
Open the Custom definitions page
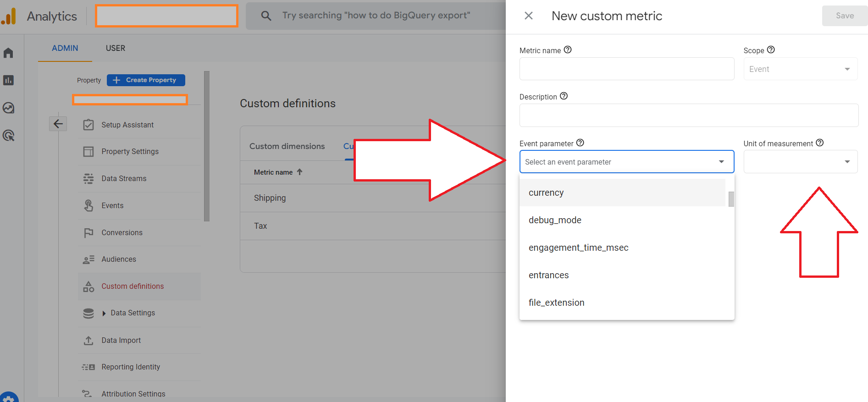click(x=133, y=286)
